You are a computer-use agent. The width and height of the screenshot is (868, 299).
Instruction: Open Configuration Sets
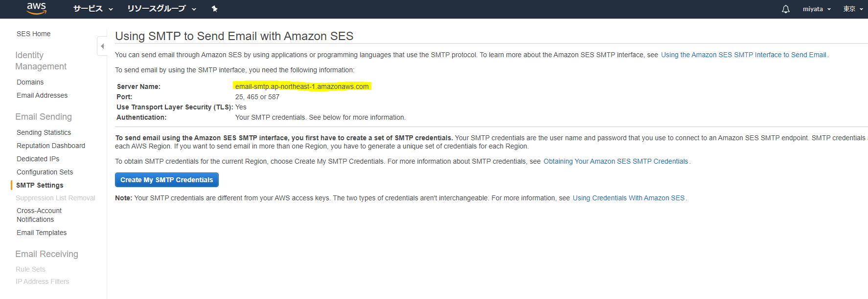45,172
